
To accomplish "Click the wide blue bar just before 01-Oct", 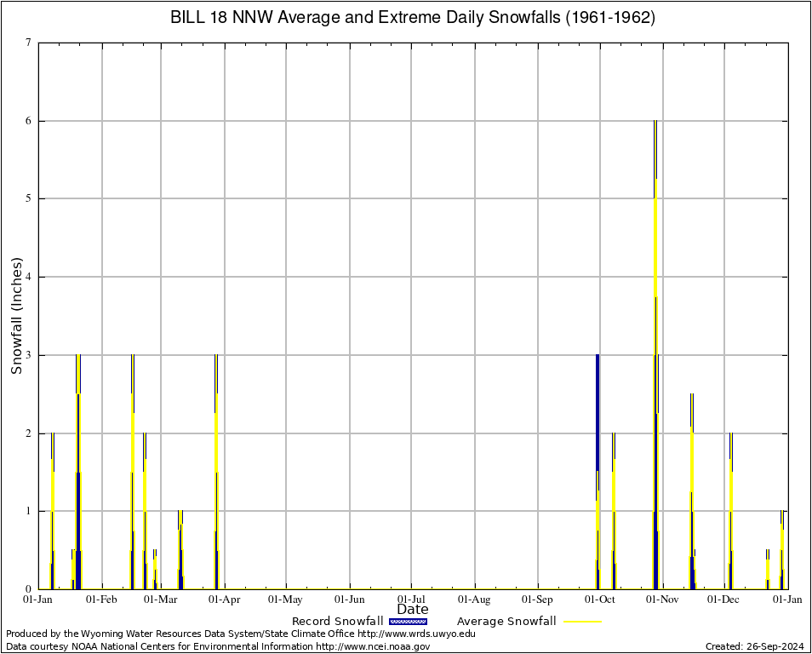I will 598,468.
